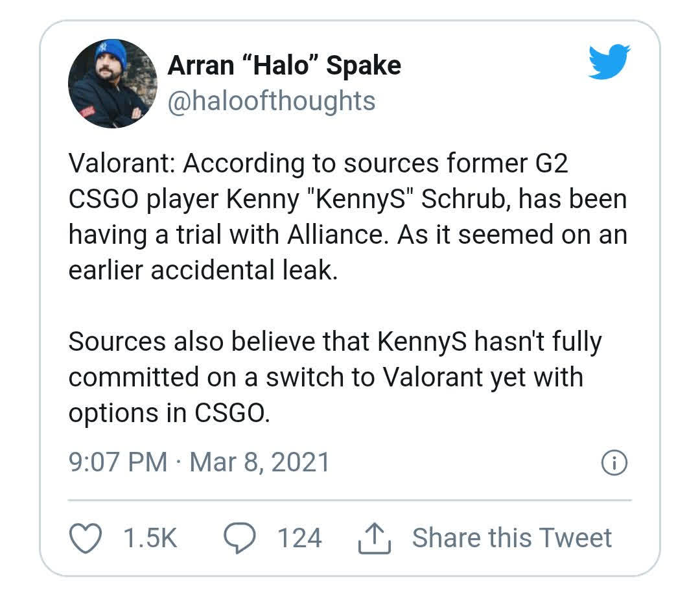This screenshot has height=603, width=700.
Task: Click the Twitter bird logo icon
Action: (609, 62)
